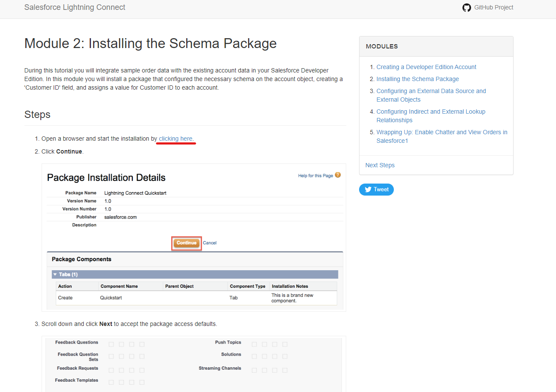This screenshot has width=556, height=392.
Task: Click the GitHub octocat icon
Action: coord(467,8)
